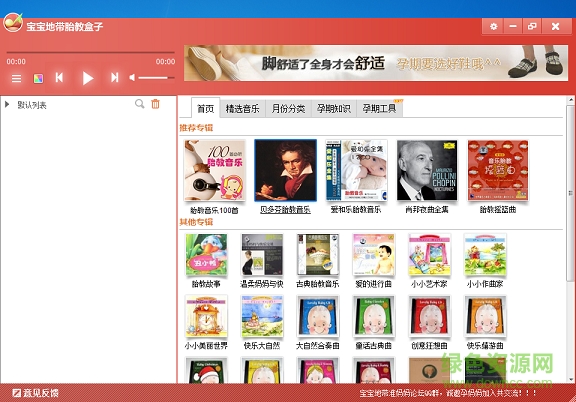The image size is (576, 402).
Task: Skip to the previous track
Action: [59, 78]
